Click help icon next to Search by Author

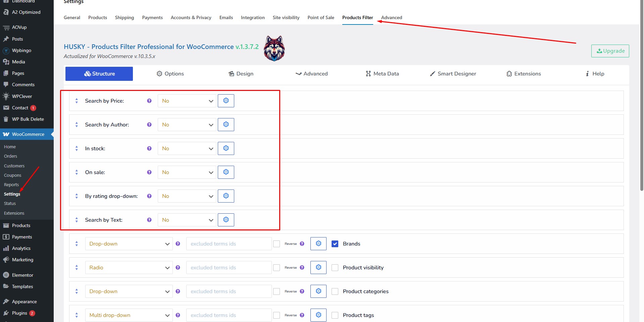click(149, 124)
